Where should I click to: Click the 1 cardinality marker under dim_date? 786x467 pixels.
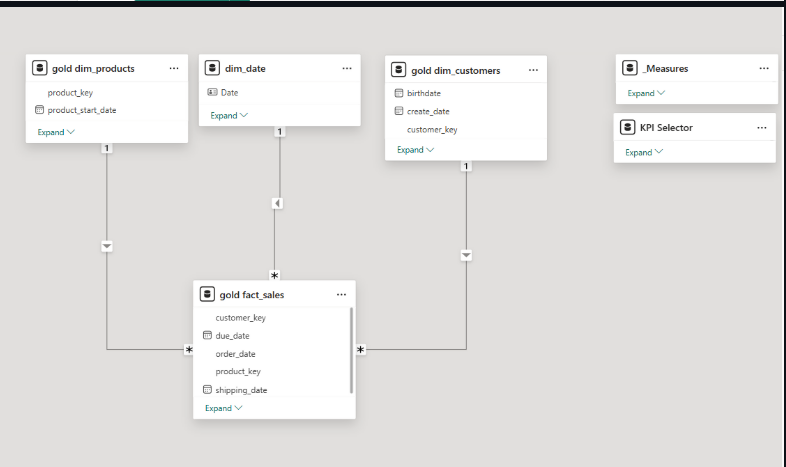click(x=280, y=132)
